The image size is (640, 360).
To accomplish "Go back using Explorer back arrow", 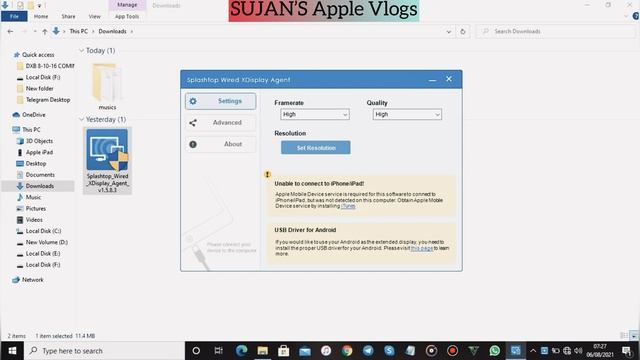I will (10, 31).
